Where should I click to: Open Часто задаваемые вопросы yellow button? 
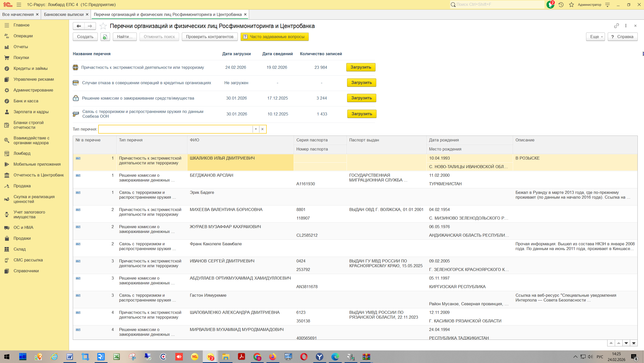[x=274, y=37]
